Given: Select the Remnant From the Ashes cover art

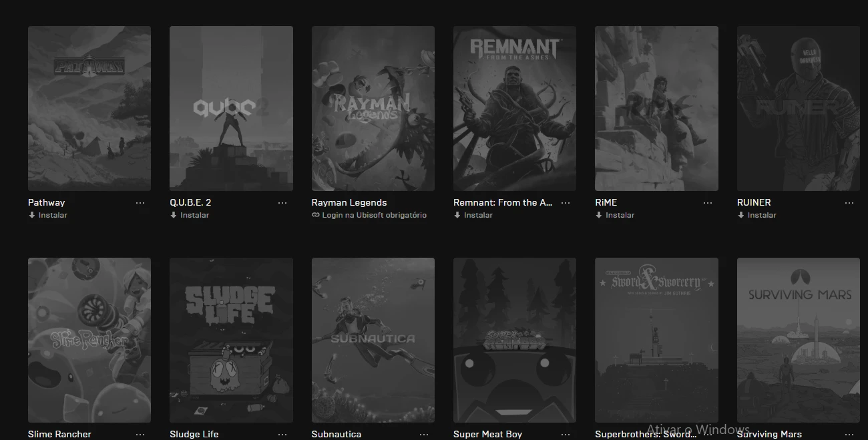Looking at the screenshot, I should tap(515, 108).
